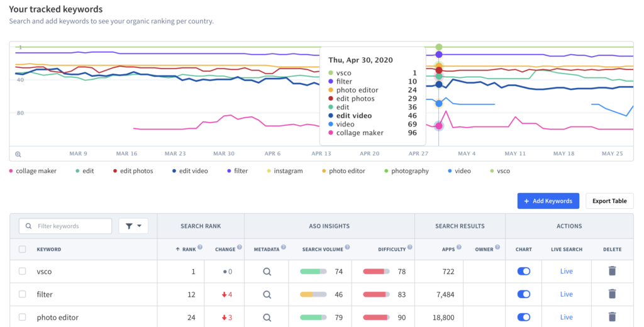Open metadata magnifier for photo editor row
This screenshot has height=327, width=644.
(267, 317)
